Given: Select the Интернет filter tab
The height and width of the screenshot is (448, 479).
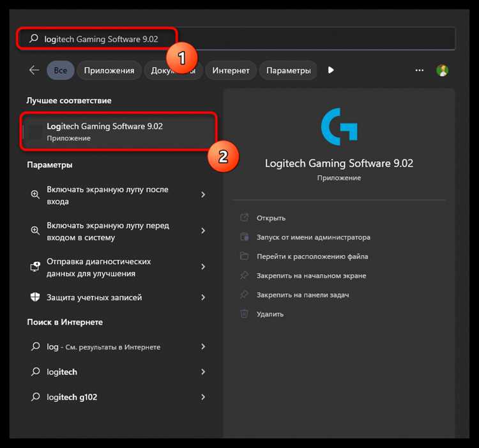Looking at the screenshot, I should click(231, 70).
